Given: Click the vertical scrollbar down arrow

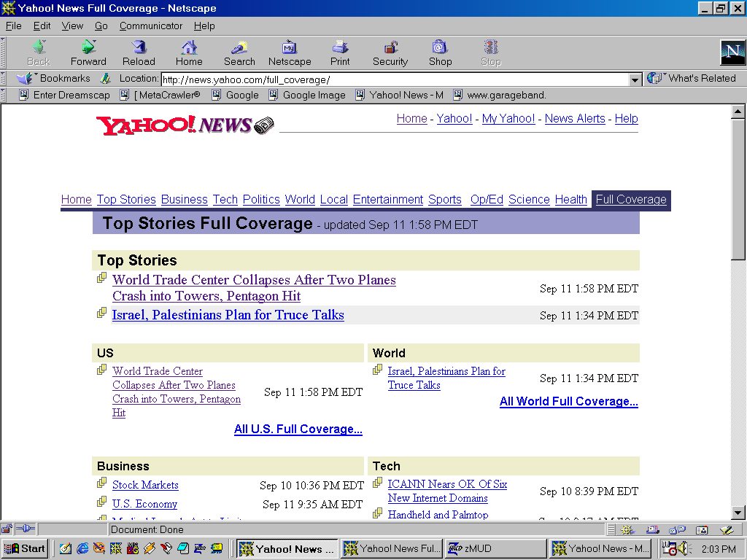Looking at the screenshot, I should [x=738, y=513].
